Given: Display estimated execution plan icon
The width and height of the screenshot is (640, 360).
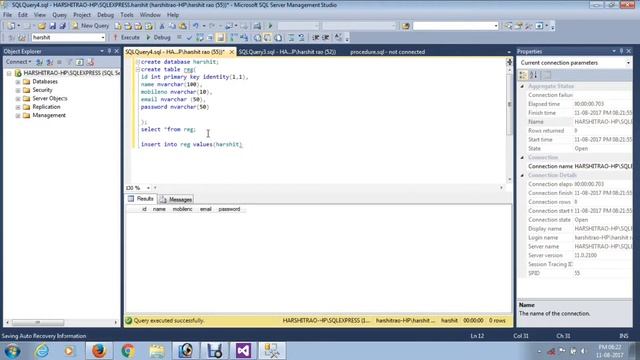Looking at the screenshot, I should (200, 38).
